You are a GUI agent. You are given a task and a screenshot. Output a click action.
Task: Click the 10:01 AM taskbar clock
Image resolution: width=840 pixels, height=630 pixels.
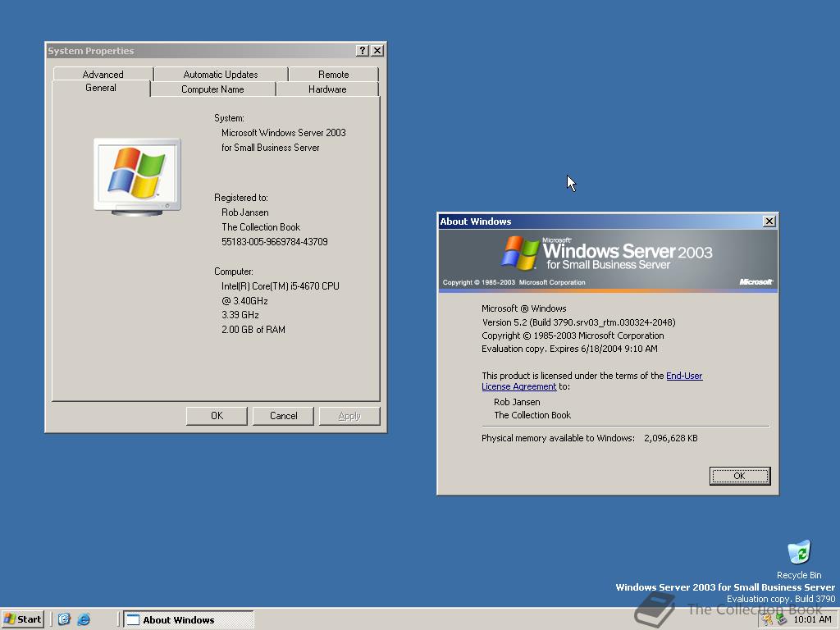click(x=812, y=620)
